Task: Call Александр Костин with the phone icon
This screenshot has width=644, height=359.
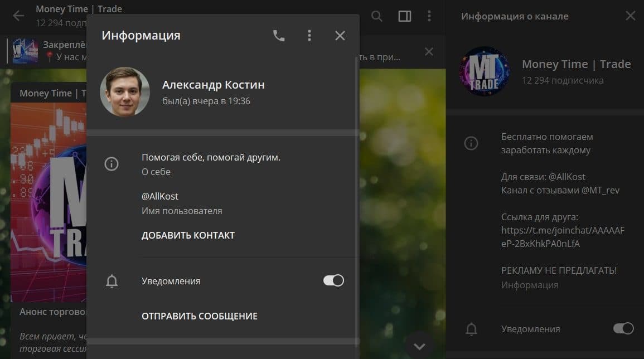Action: (x=279, y=36)
